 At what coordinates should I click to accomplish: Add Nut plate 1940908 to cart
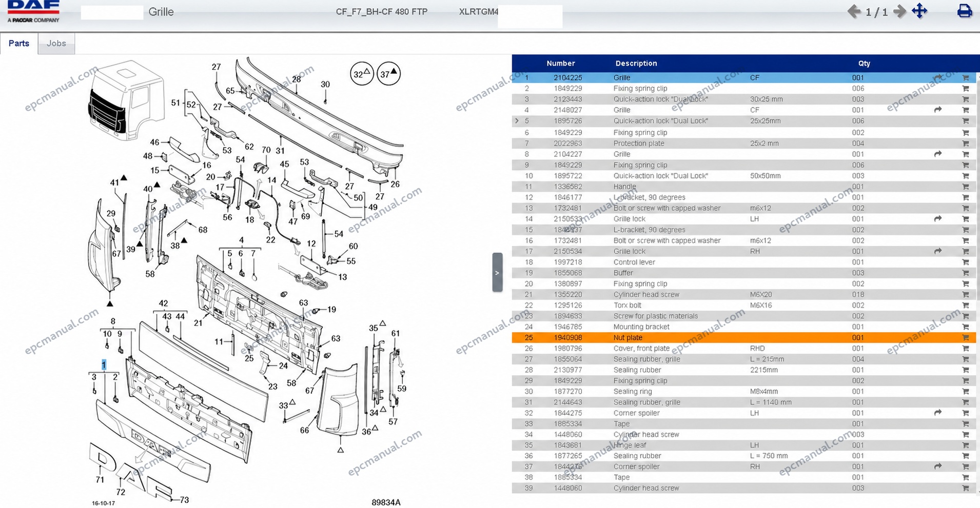coord(965,338)
